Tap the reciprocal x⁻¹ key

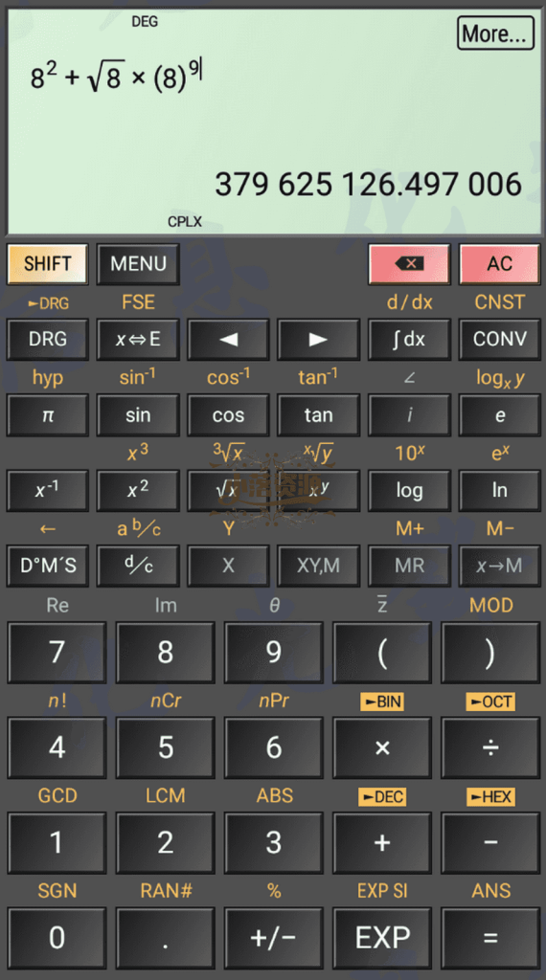pyautogui.click(x=48, y=490)
